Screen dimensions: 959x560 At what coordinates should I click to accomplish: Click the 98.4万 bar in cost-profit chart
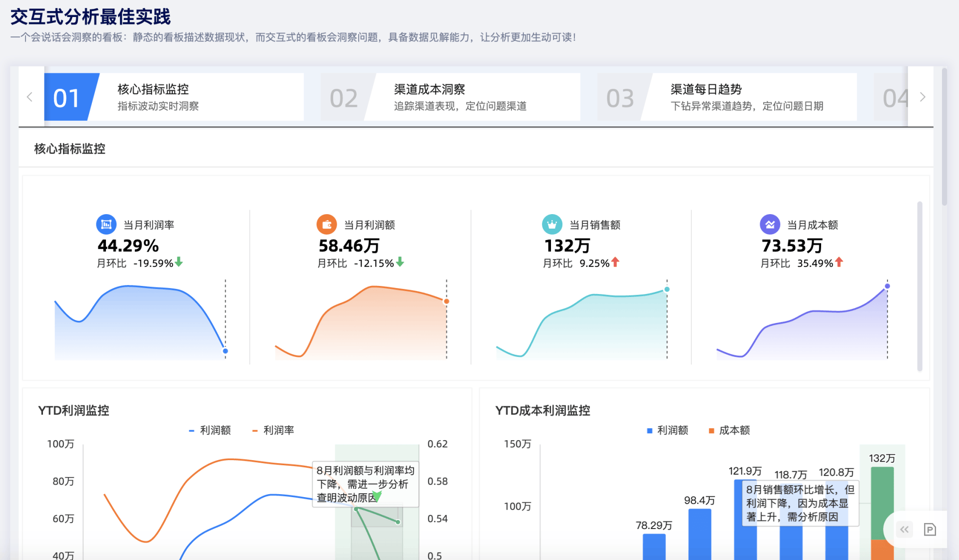point(700,534)
